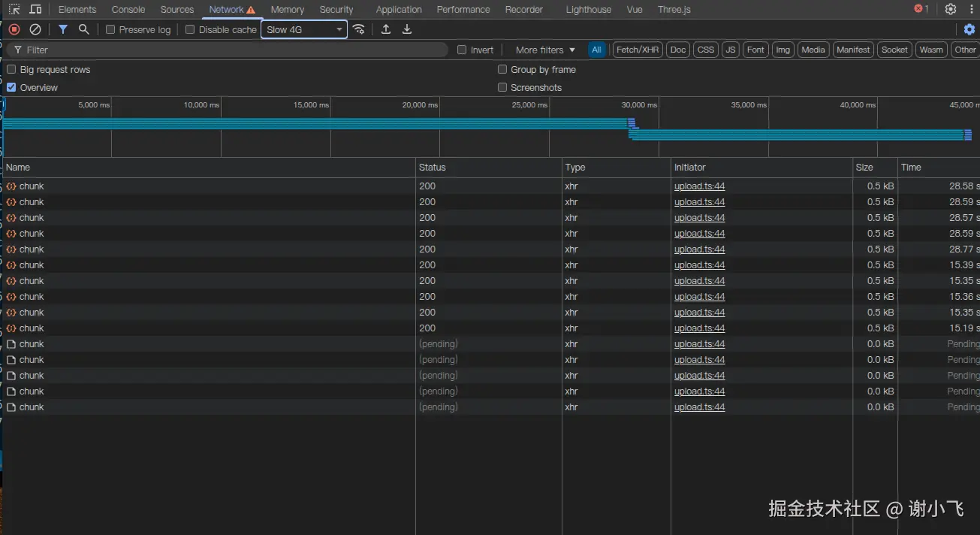Switch to the Elements tab
The height and width of the screenshot is (535, 980).
(x=77, y=10)
